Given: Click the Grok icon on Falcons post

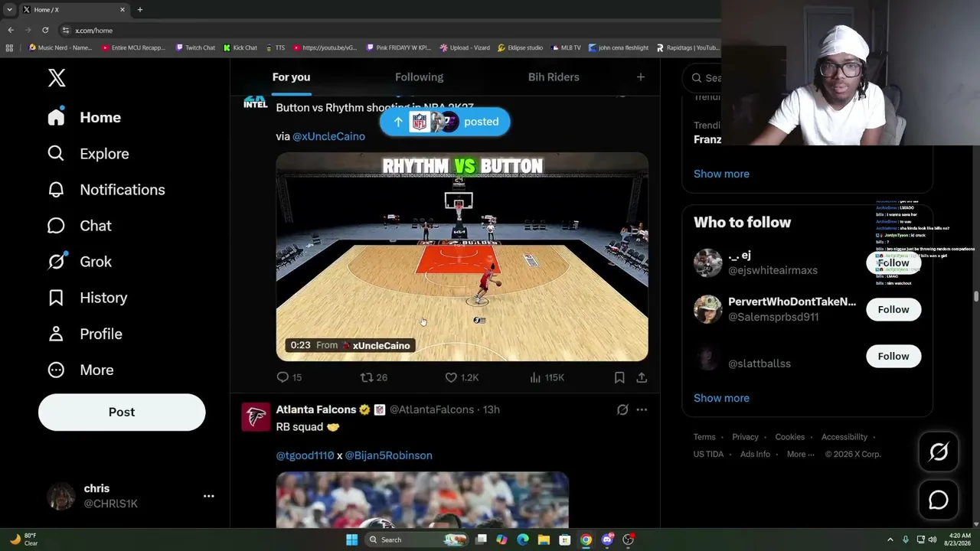Looking at the screenshot, I should click(x=622, y=409).
